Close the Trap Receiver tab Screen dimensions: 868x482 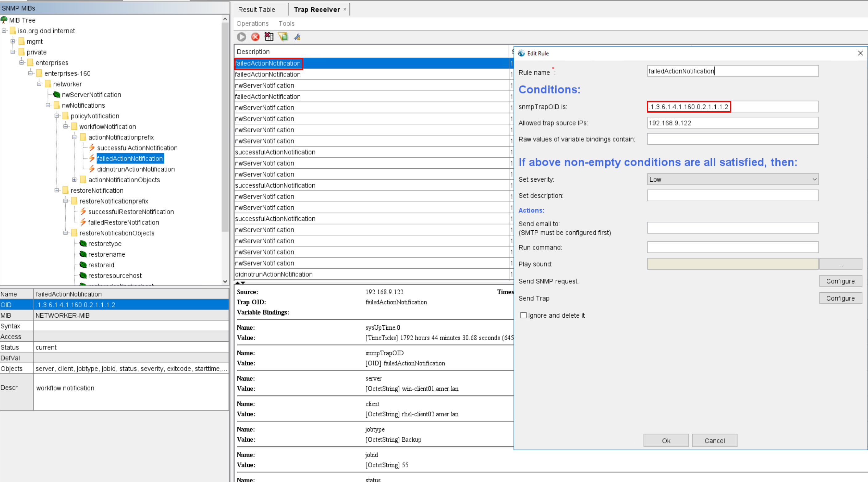click(x=345, y=10)
